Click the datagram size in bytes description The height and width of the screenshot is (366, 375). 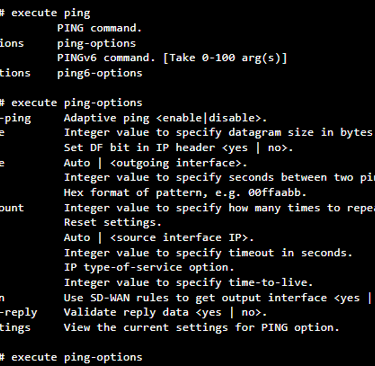(x=218, y=133)
